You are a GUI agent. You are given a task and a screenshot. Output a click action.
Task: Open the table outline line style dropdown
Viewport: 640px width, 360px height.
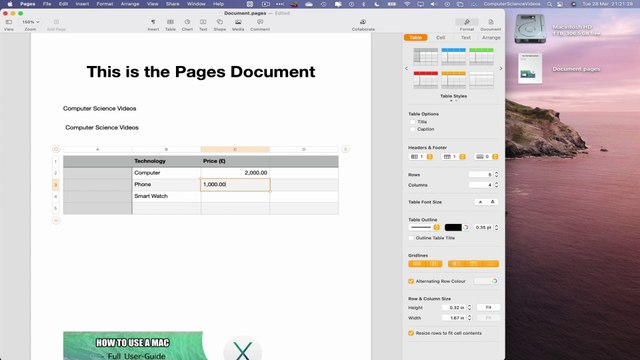coord(424,227)
